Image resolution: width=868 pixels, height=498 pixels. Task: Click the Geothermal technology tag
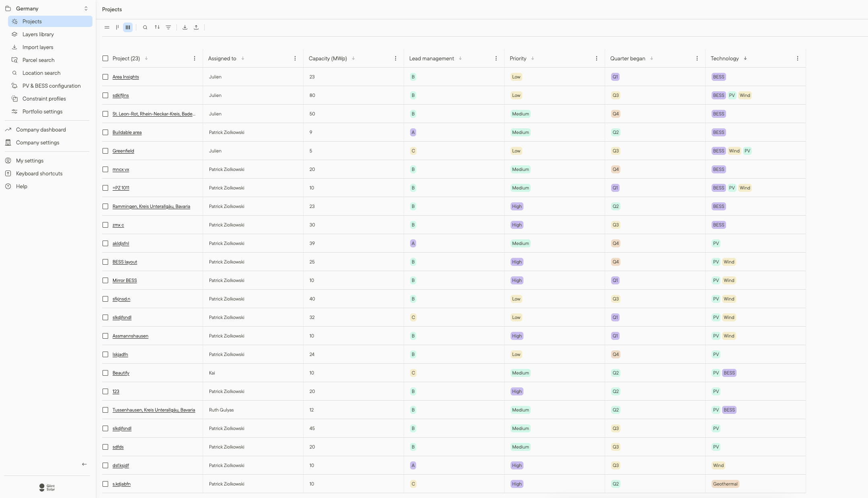[x=725, y=484]
